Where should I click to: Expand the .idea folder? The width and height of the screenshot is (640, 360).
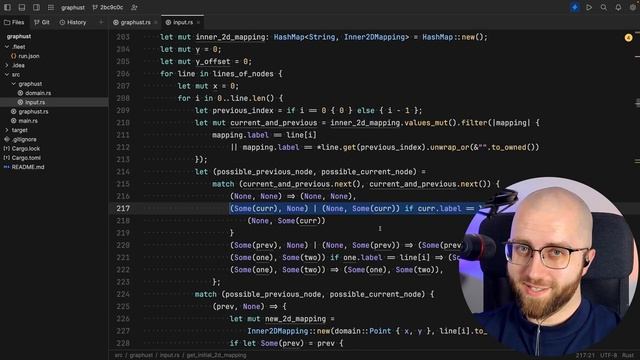pos(7,65)
